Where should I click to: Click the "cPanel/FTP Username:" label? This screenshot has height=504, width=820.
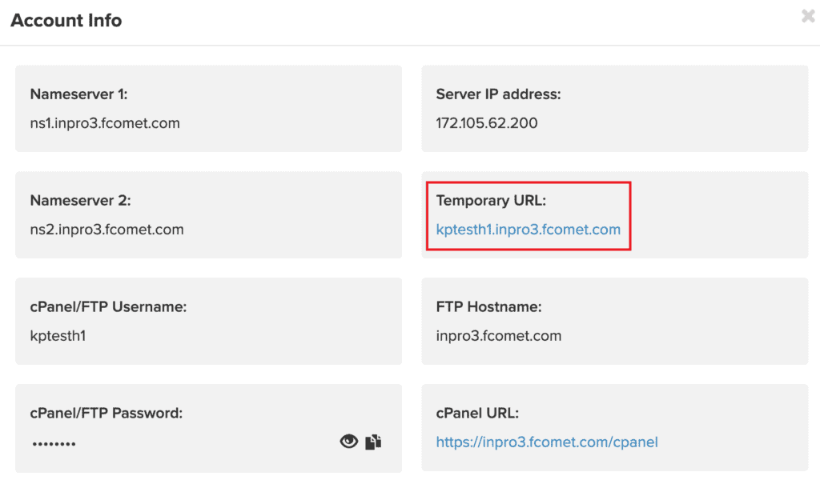click(x=108, y=306)
